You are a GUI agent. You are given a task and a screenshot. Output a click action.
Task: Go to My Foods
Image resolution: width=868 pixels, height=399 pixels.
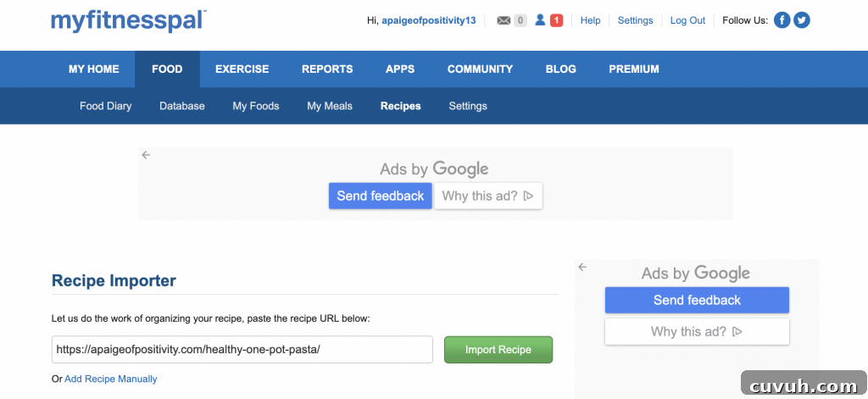click(256, 106)
